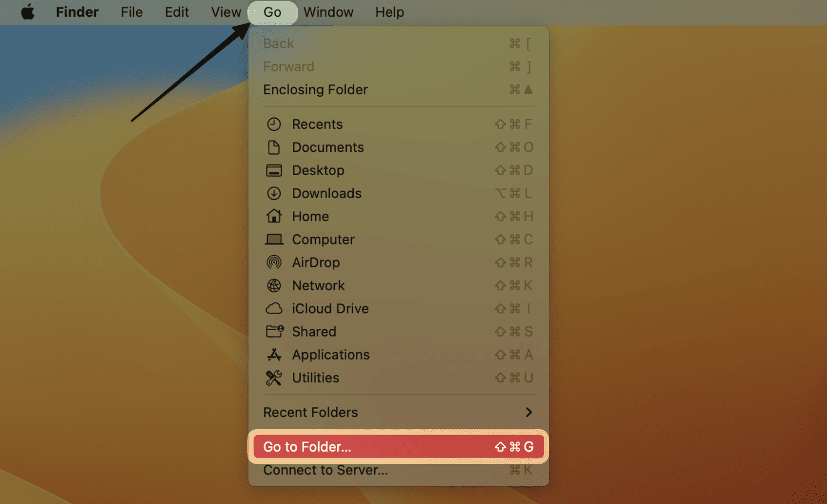Click the Desktop icon in Go menu
This screenshot has width=827, height=504.
tap(274, 171)
